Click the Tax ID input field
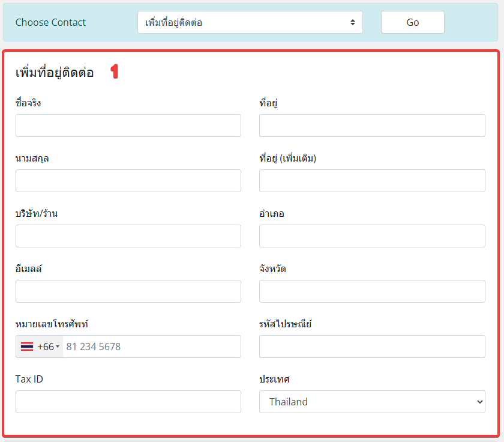 (128, 402)
